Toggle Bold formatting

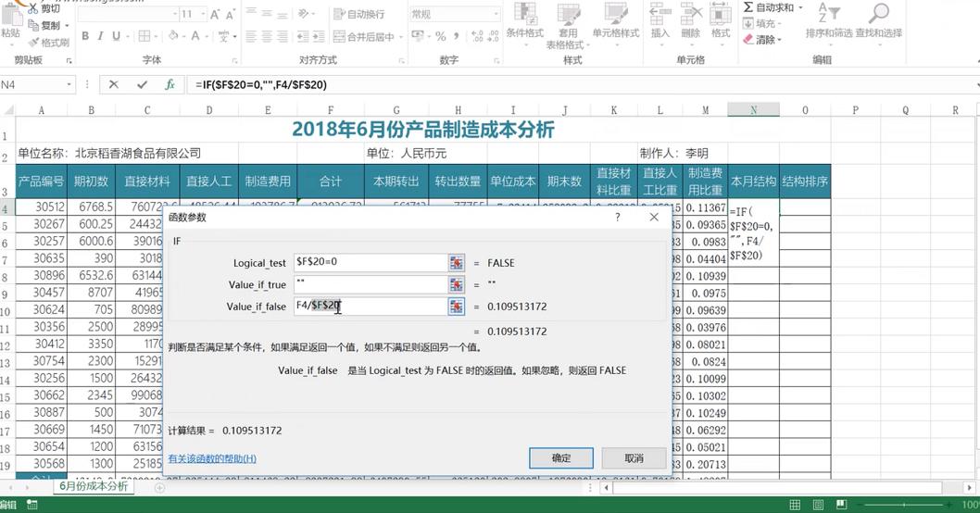pos(85,36)
